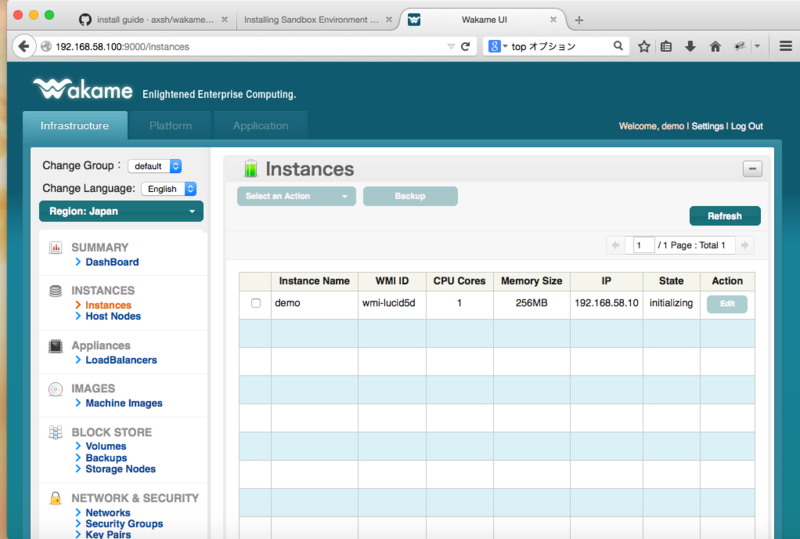
Task: Click the browser URL address bar
Action: 247,46
